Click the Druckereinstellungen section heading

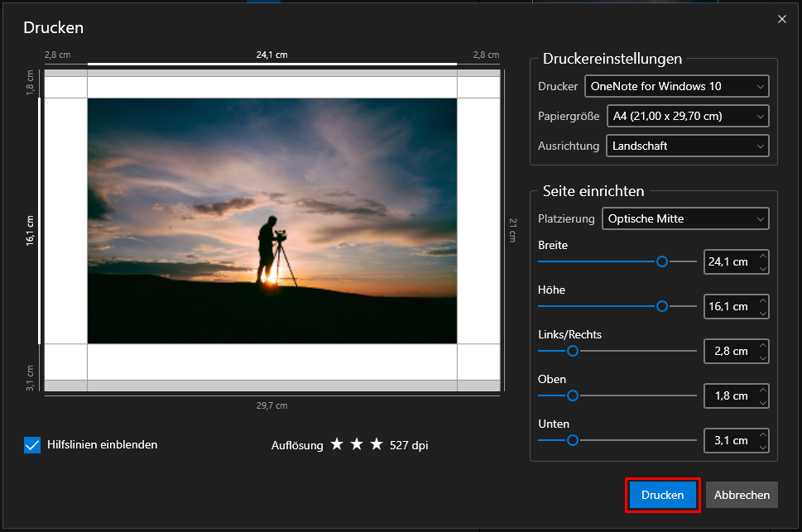pos(612,58)
